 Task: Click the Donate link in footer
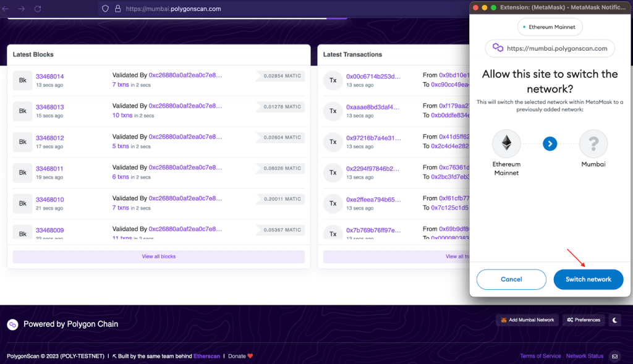tap(237, 356)
